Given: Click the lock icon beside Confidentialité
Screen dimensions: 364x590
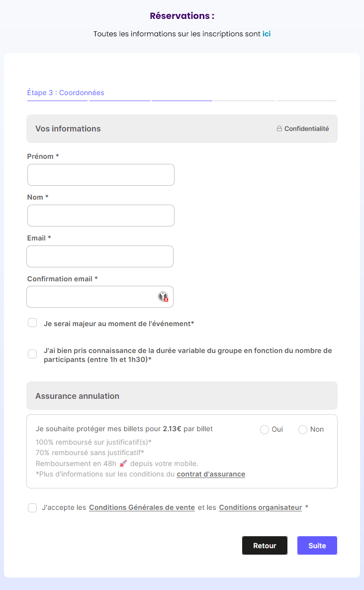Looking at the screenshot, I should click(279, 128).
